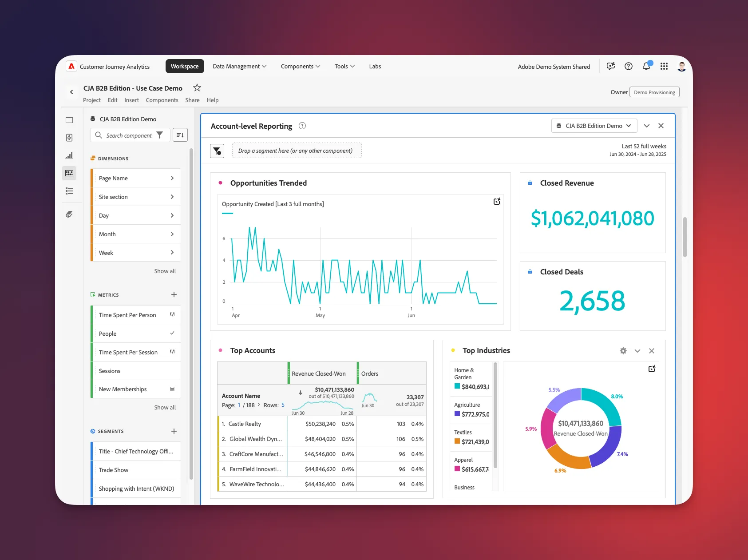Select the Components icon in left rail

[69, 173]
